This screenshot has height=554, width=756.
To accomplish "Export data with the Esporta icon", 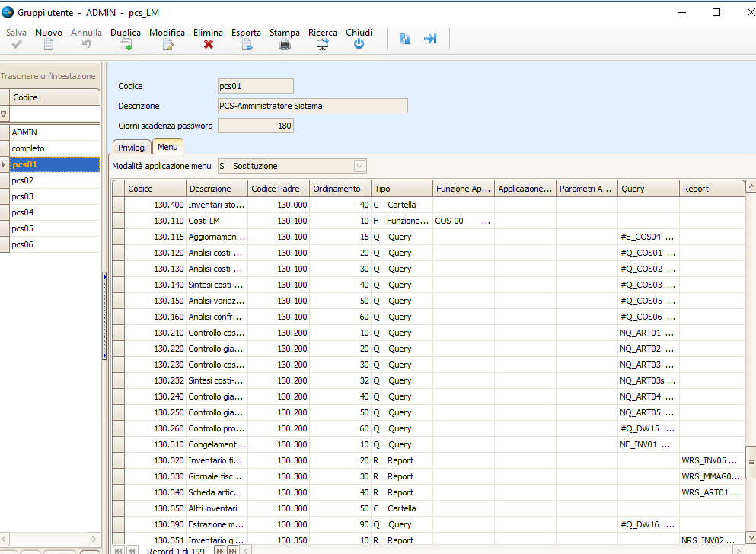I will [246, 44].
